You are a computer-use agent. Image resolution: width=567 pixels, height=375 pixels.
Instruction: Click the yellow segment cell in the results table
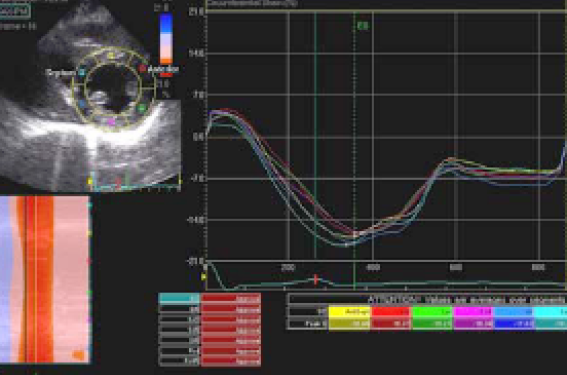(x=349, y=312)
